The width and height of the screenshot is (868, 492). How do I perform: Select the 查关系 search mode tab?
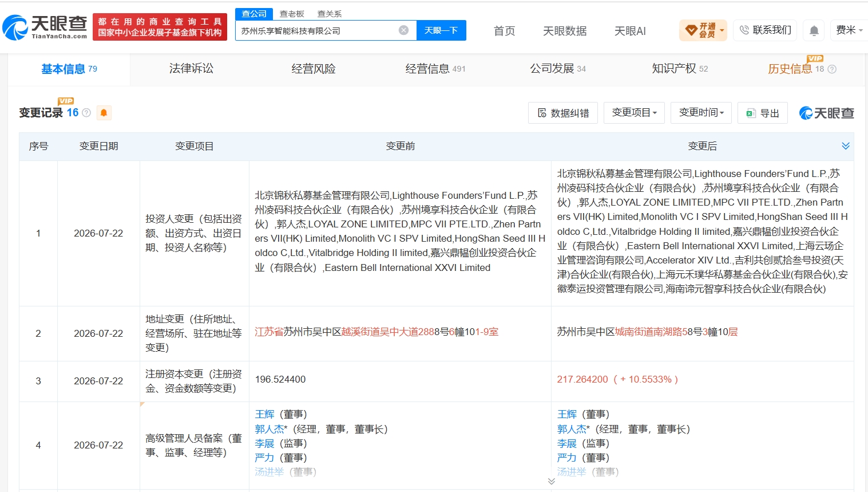click(x=330, y=14)
